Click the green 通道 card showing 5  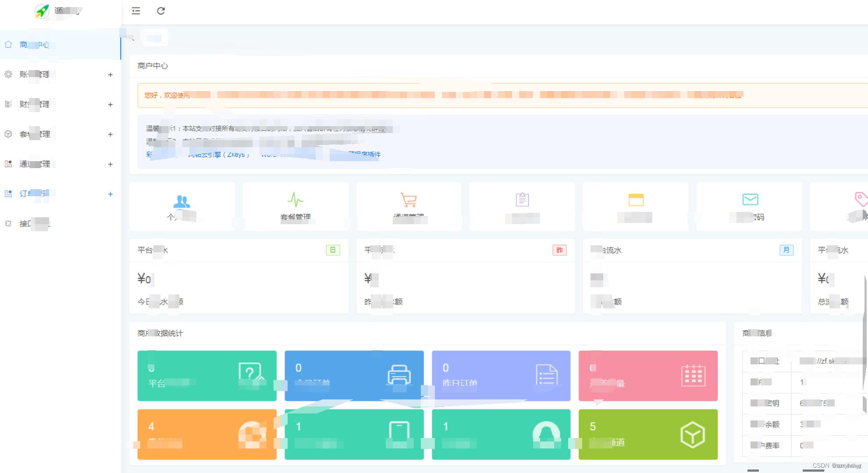coord(648,434)
